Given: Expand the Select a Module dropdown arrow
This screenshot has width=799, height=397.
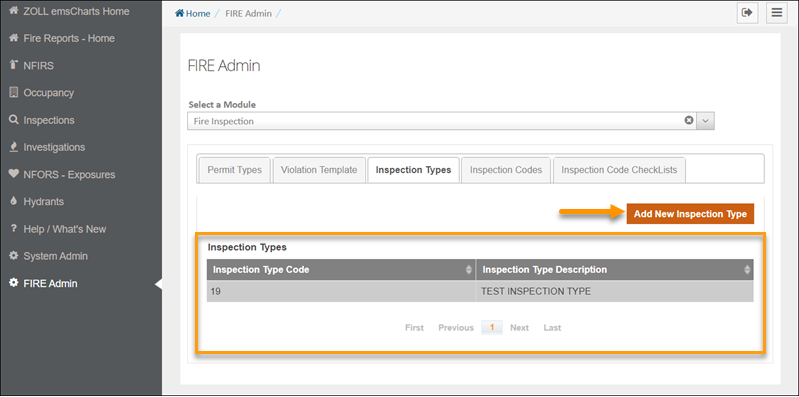Looking at the screenshot, I should (x=705, y=121).
